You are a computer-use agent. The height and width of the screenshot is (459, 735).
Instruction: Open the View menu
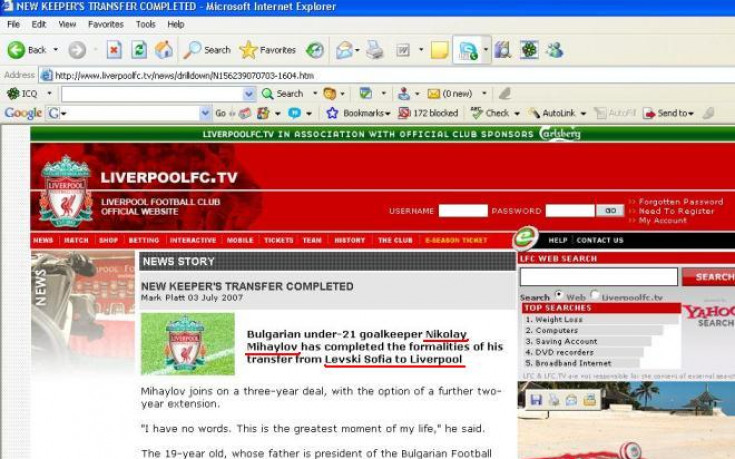pos(67,24)
